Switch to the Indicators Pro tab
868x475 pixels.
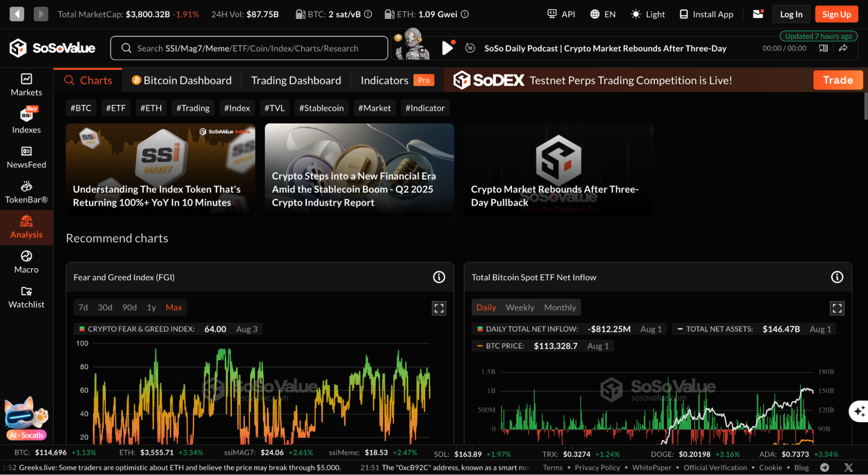397,80
